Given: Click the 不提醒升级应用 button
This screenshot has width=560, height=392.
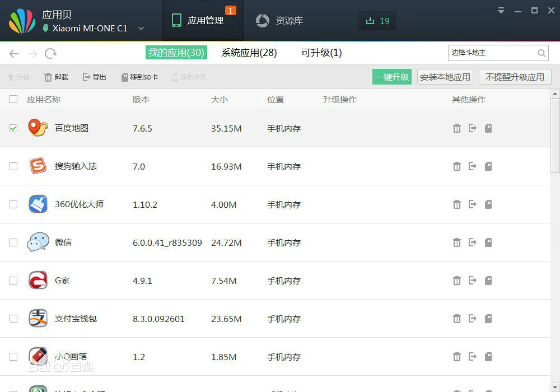Looking at the screenshot, I should (x=515, y=77).
